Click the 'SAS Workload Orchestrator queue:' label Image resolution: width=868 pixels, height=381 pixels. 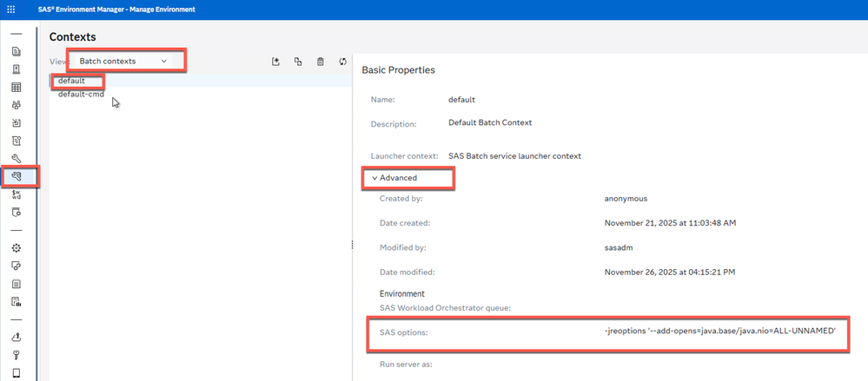click(445, 307)
